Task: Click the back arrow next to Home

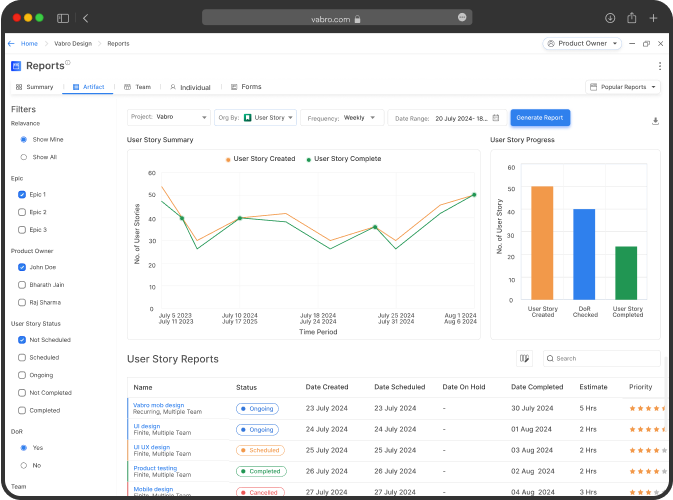Action: pos(11,44)
